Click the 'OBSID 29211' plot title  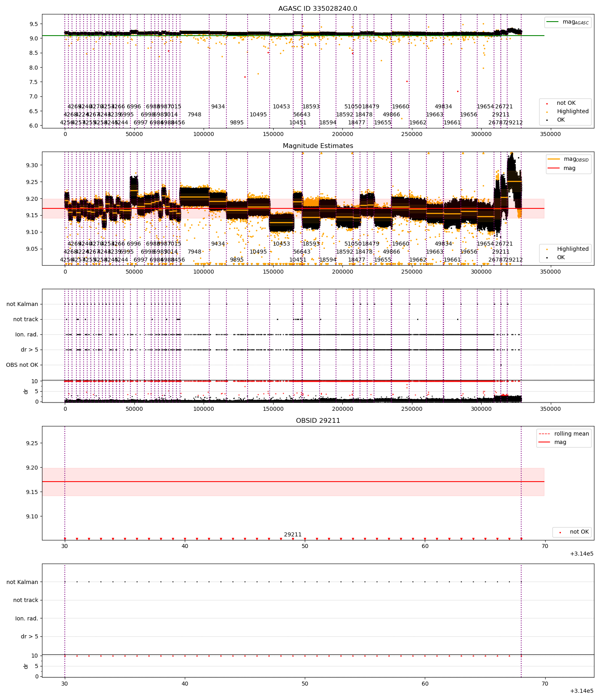(x=318, y=421)
